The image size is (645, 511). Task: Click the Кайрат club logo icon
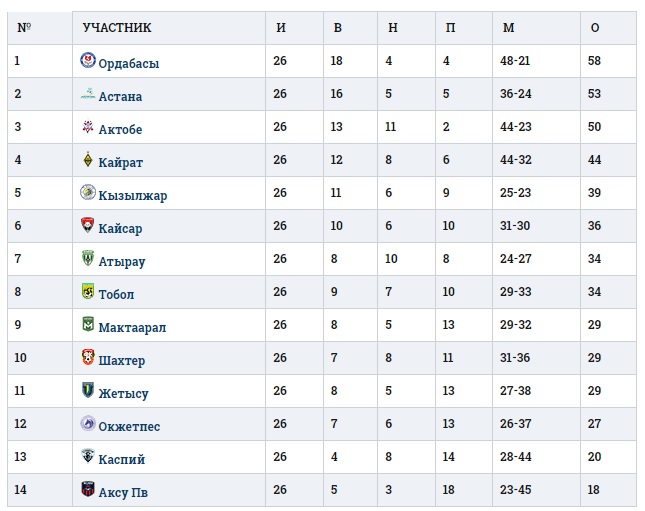(x=88, y=160)
